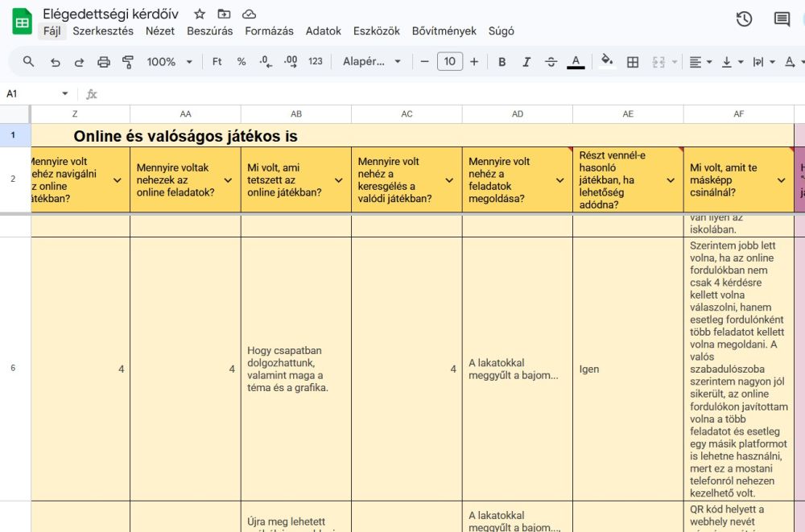Click the print icon

(x=103, y=62)
